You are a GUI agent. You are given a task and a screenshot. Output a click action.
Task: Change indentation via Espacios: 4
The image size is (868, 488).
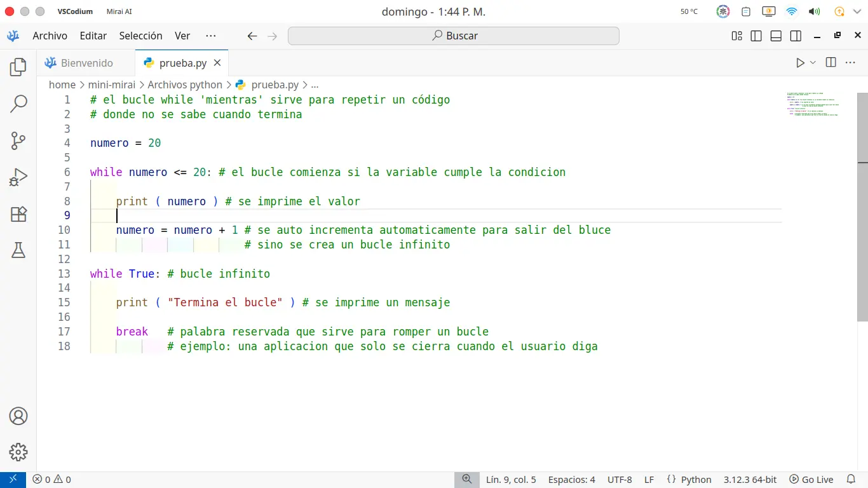[x=572, y=480]
